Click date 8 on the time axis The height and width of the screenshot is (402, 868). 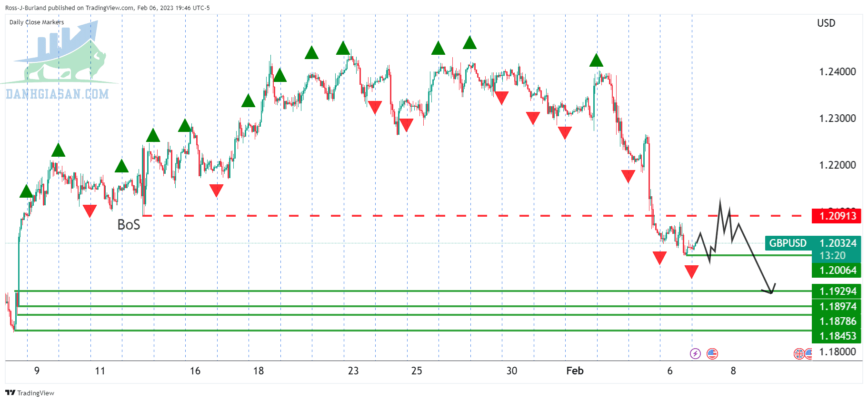733,371
